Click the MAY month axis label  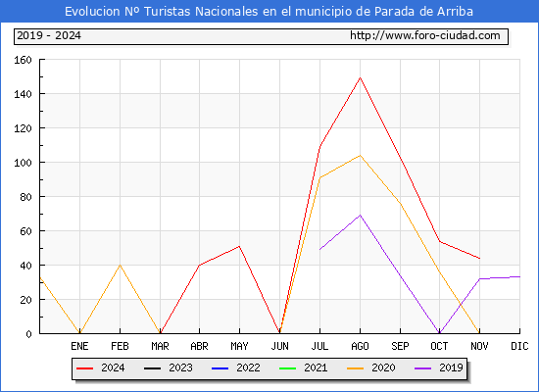click(239, 346)
